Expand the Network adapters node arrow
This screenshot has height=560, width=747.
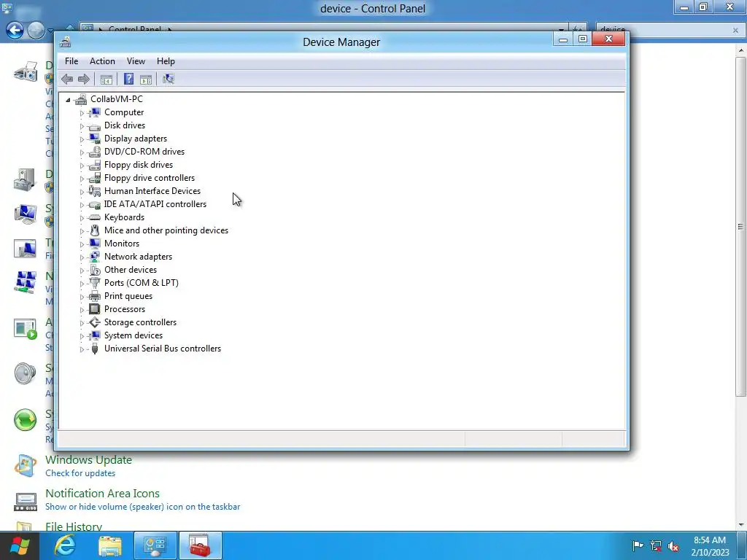(82, 257)
